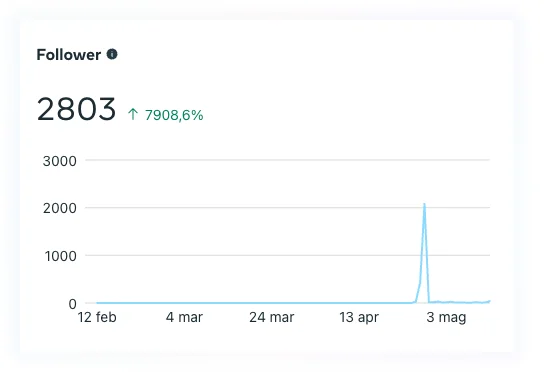The height and width of the screenshot is (392, 554).
Task: Click the 2000 y-axis label
Action: pyautogui.click(x=60, y=208)
